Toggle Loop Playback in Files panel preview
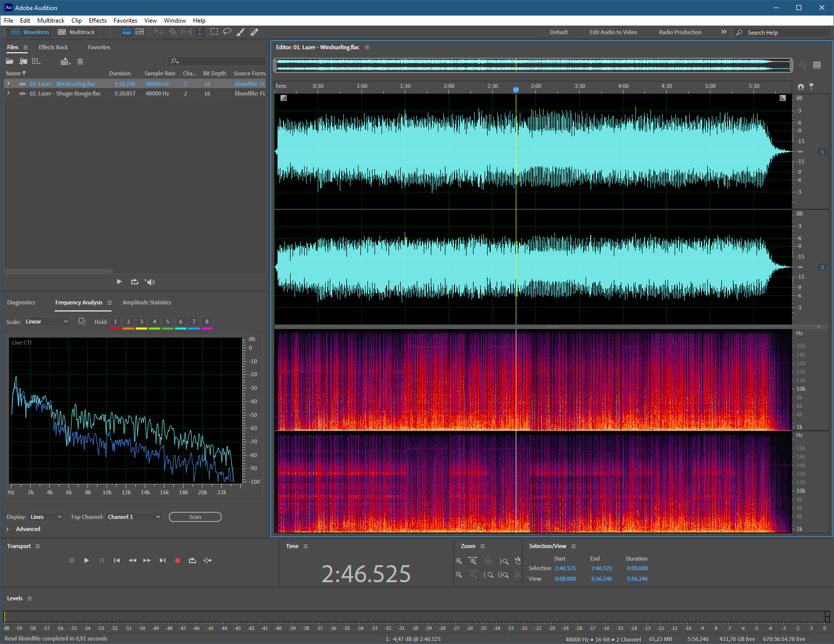 click(134, 282)
